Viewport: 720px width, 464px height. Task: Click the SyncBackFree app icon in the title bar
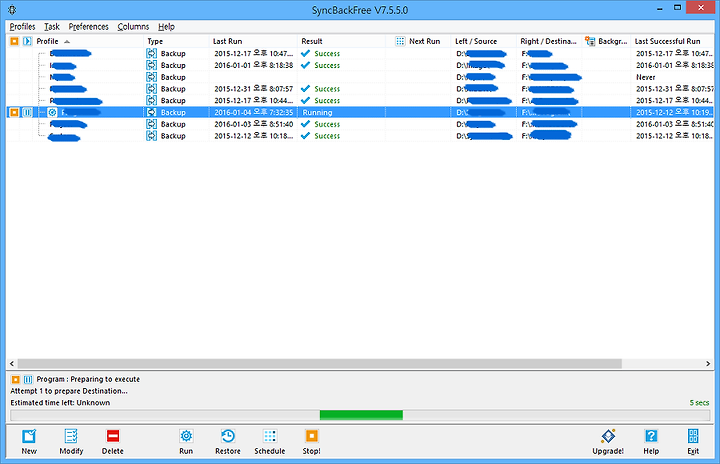(x=12, y=10)
